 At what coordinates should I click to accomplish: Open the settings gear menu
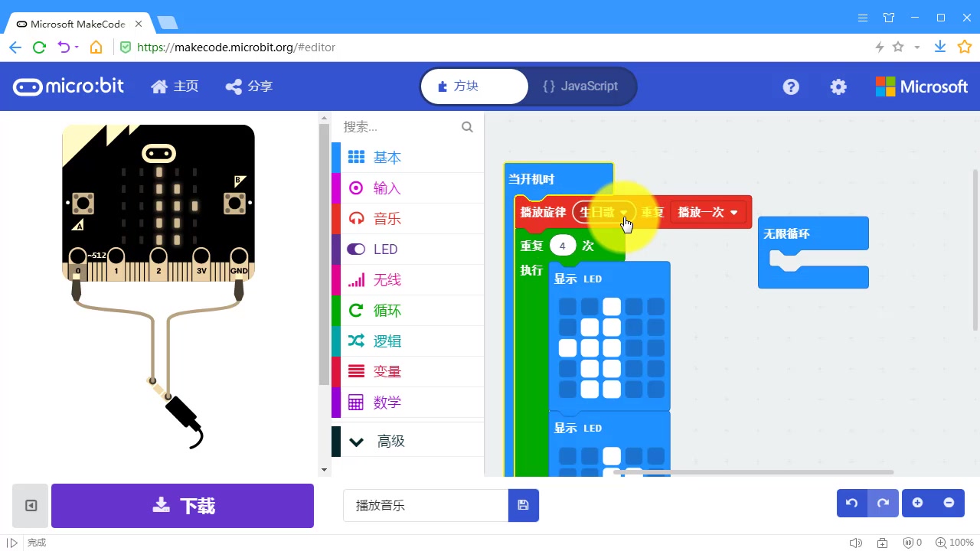point(838,86)
